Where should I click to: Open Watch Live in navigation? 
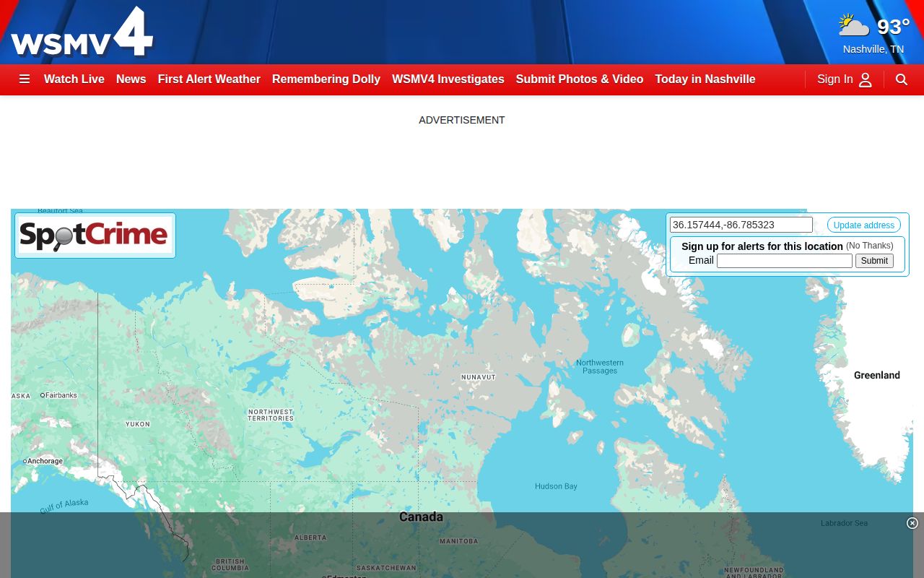point(74,79)
